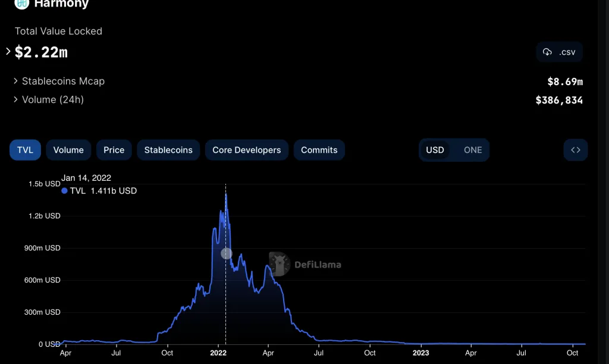This screenshot has height=364, width=609.
Task: View the Commits chart
Action: click(x=319, y=150)
